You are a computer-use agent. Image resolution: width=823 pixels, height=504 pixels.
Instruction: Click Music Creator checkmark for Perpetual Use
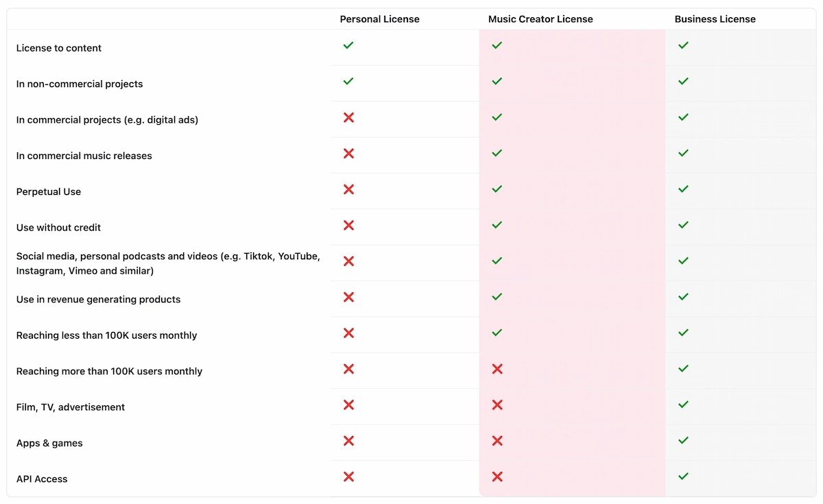pos(497,189)
